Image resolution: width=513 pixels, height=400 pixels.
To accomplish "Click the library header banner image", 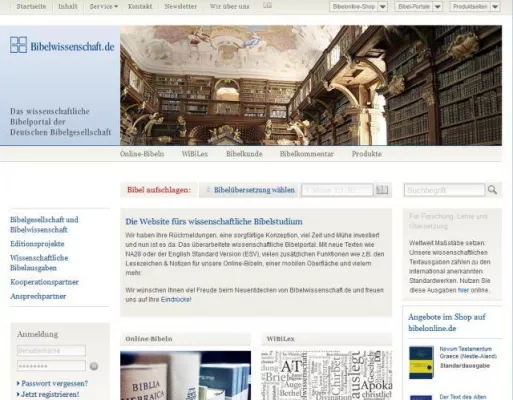I will coord(311,85).
